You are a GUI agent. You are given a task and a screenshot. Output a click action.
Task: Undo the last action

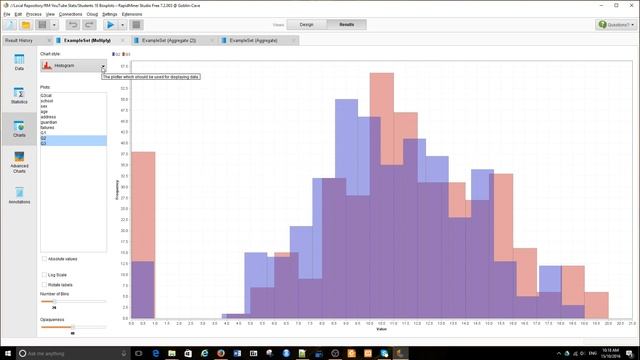click(x=73, y=25)
